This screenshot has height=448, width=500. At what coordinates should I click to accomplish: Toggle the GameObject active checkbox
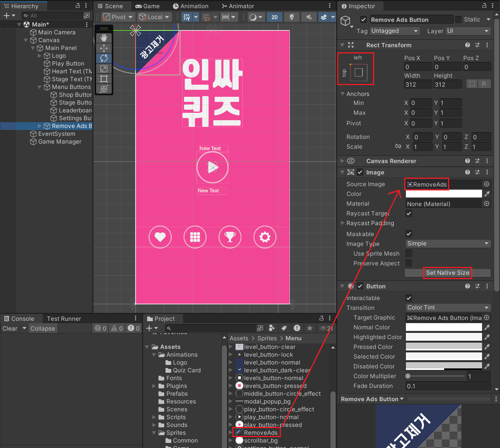(363, 20)
